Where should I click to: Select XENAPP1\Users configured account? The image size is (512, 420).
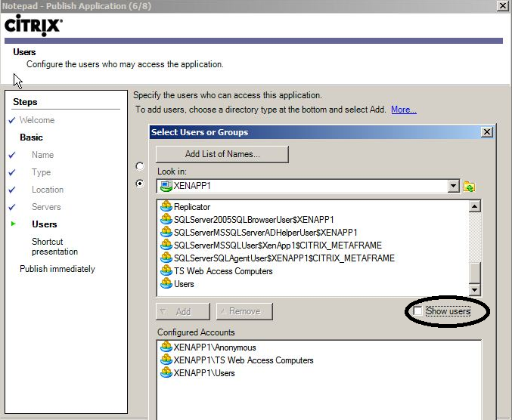(x=204, y=373)
